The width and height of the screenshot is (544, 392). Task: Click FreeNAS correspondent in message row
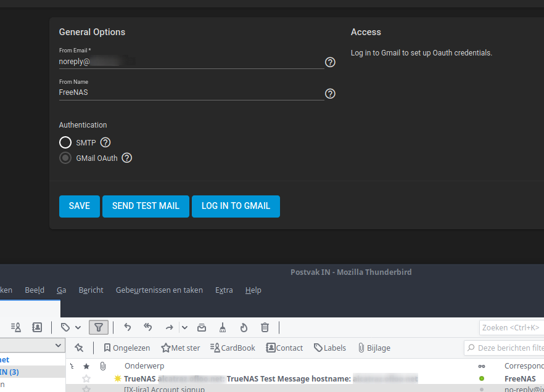(x=520, y=379)
